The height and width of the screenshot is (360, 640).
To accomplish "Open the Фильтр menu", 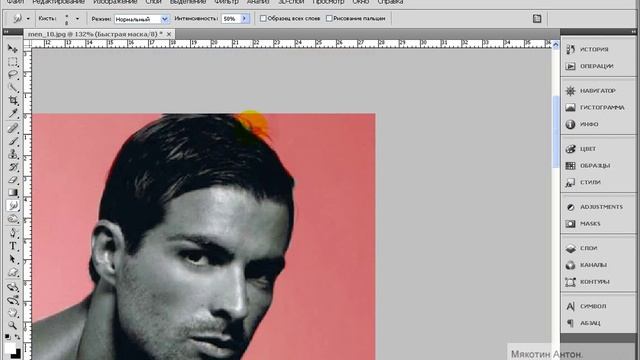I will (x=227, y=2).
